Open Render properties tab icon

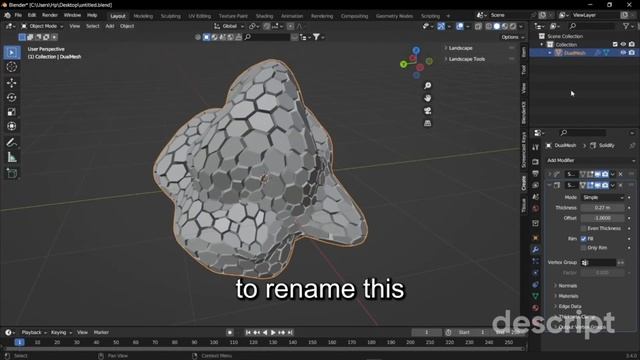coord(536,162)
